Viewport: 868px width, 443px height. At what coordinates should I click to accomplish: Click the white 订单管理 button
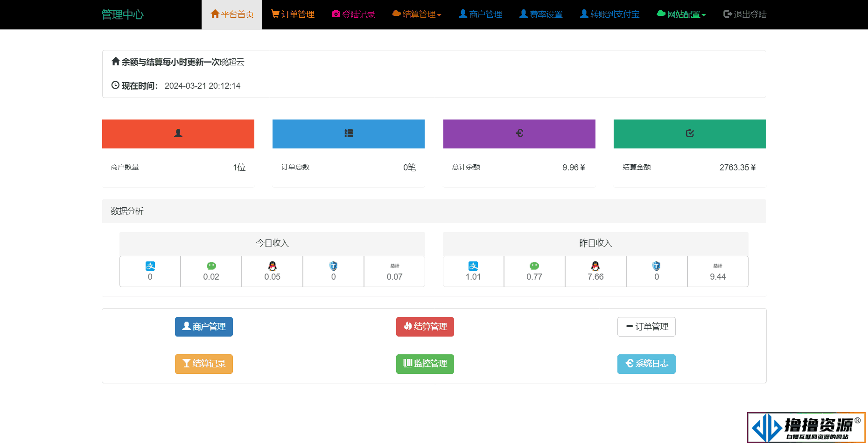[x=646, y=327]
